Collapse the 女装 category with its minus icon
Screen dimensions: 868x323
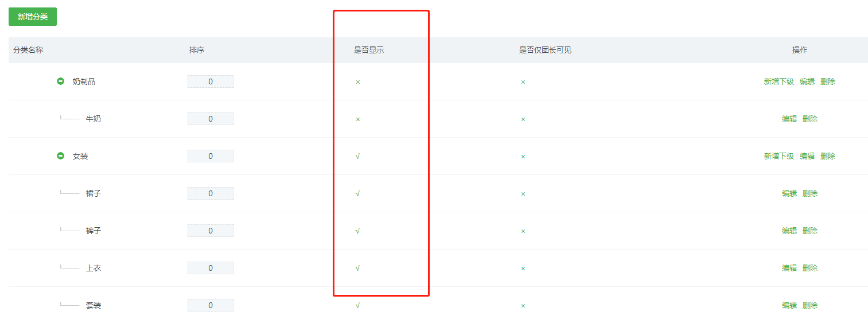pos(60,156)
